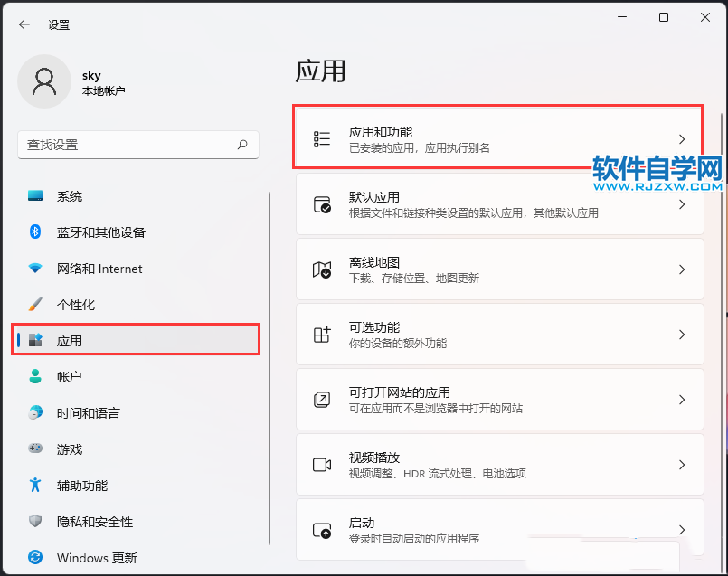Click the 时间和语言 globe clock icon
This screenshot has height=576, width=728.
(36, 413)
